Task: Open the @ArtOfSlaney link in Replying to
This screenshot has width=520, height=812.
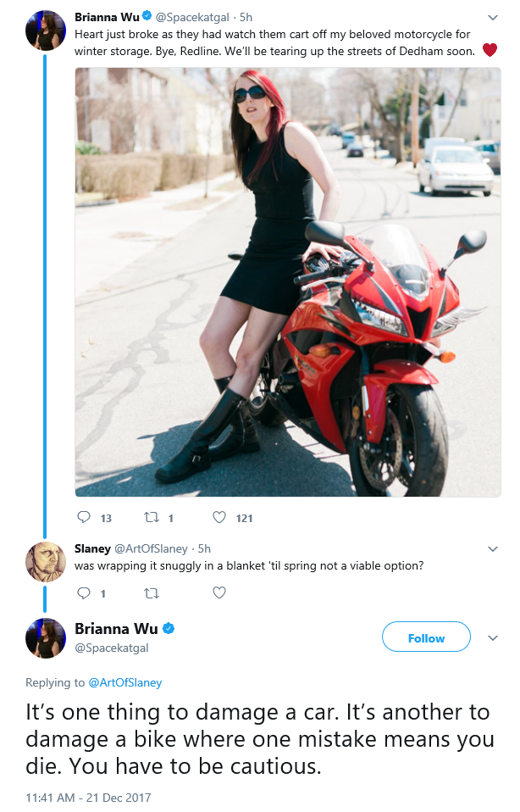Action: point(125,682)
